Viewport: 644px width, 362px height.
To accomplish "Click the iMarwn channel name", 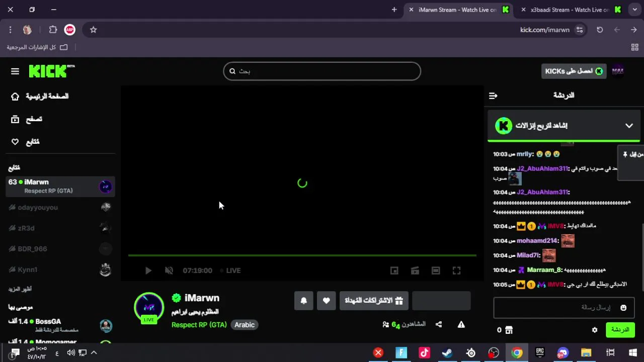I will (202, 298).
